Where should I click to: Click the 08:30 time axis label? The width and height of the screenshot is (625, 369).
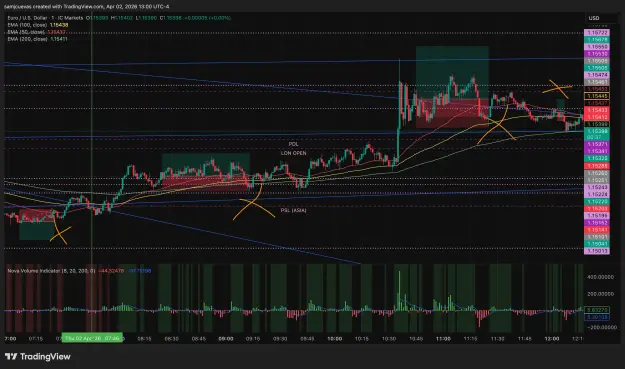[171, 339]
